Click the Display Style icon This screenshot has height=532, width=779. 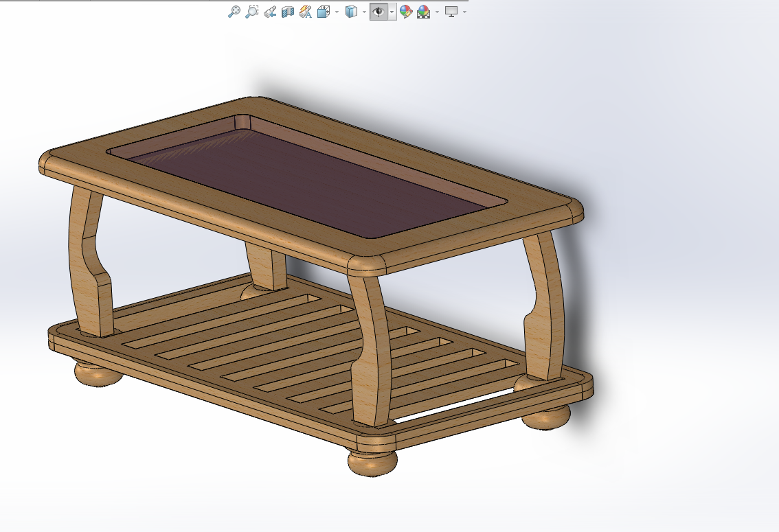(x=351, y=12)
